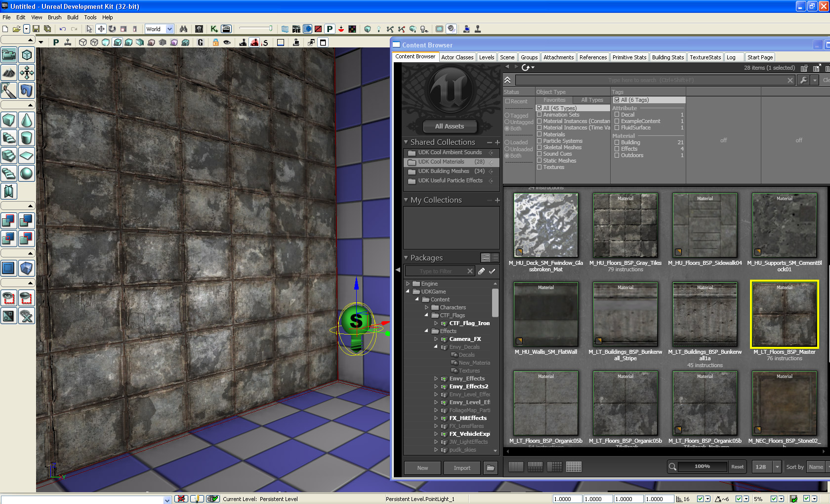
Task: Click Show Selected Only eye icon
Action: coord(9,298)
